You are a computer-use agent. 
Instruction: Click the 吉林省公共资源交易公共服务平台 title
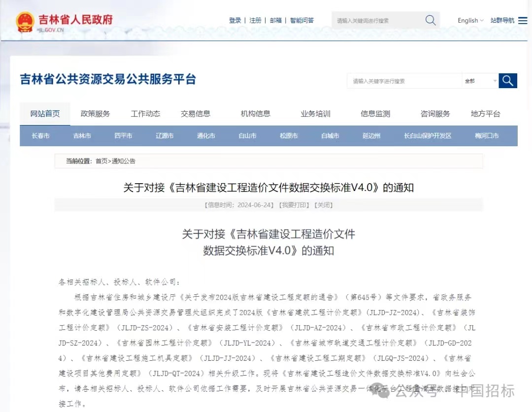tap(108, 79)
